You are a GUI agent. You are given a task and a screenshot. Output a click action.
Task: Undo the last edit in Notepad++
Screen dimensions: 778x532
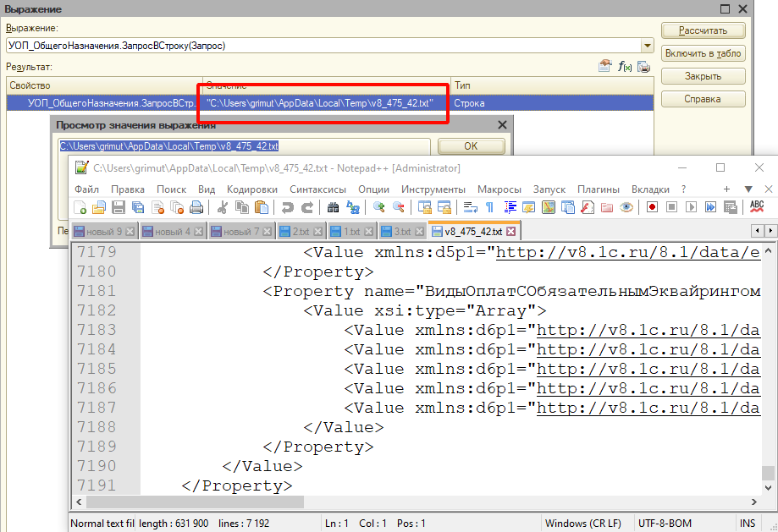[287, 206]
